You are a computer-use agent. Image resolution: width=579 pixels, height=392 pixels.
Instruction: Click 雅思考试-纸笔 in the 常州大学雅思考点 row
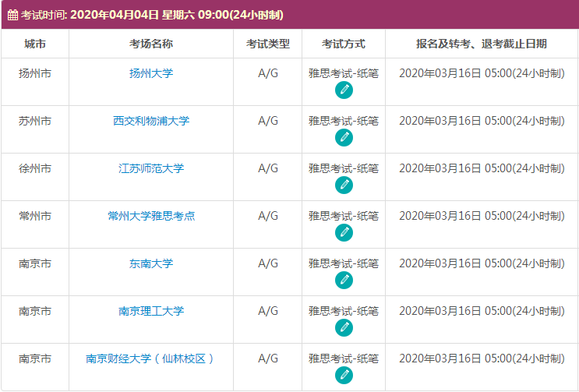pyautogui.click(x=344, y=216)
